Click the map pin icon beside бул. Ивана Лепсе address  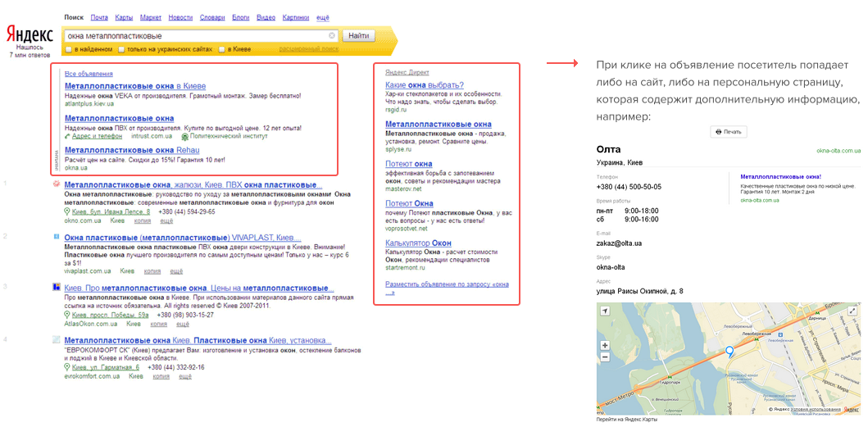coord(67,212)
